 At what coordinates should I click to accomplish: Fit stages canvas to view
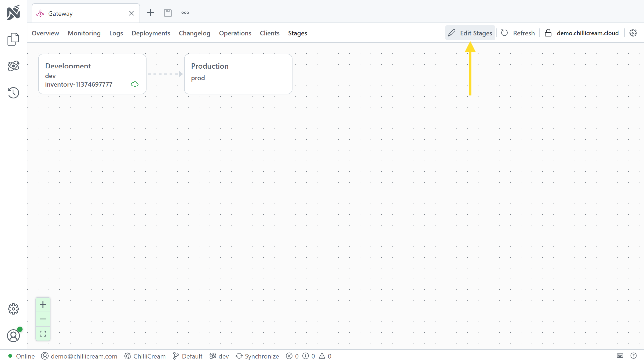click(x=43, y=334)
